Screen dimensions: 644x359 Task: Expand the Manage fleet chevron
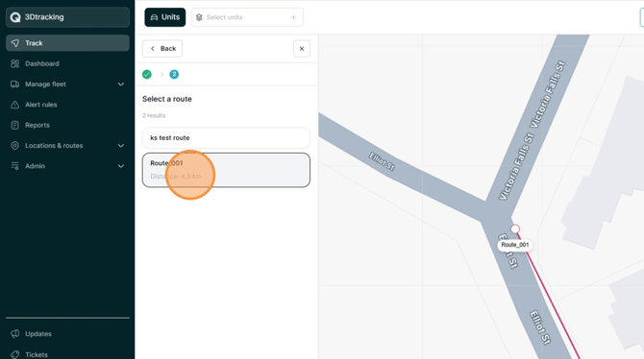(121, 84)
